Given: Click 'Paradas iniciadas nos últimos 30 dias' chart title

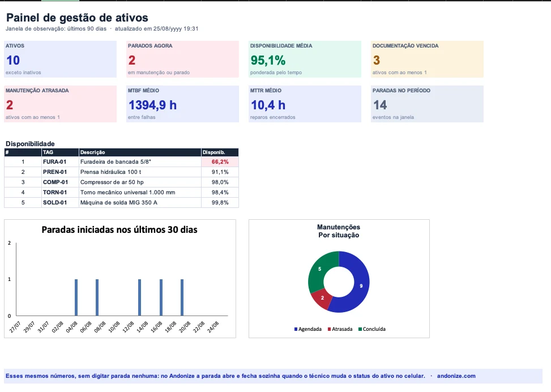Looking at the screenshot, I should 119,229.
